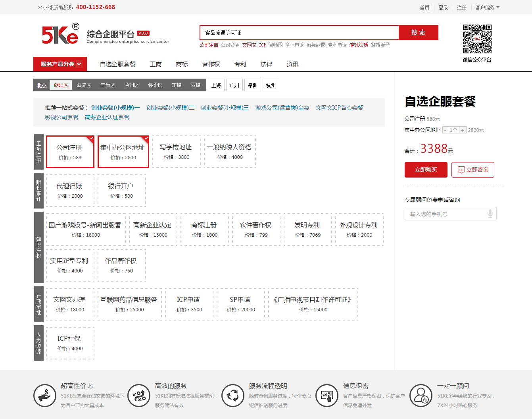This screenshot has width=532, height=419.
Task: Select the 深圳 city tab
Action: 253,85
